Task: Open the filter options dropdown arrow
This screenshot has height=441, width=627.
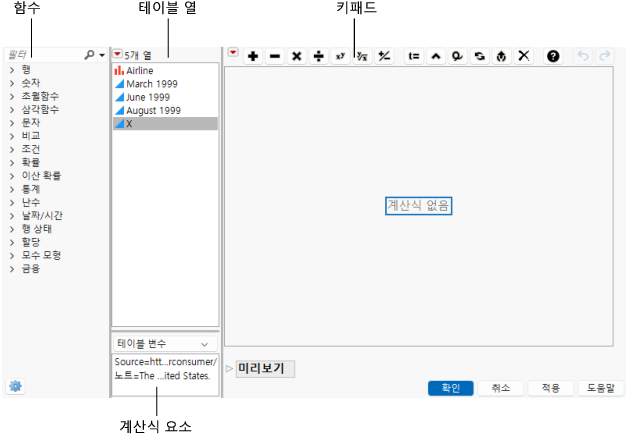Action: (102, 55)
